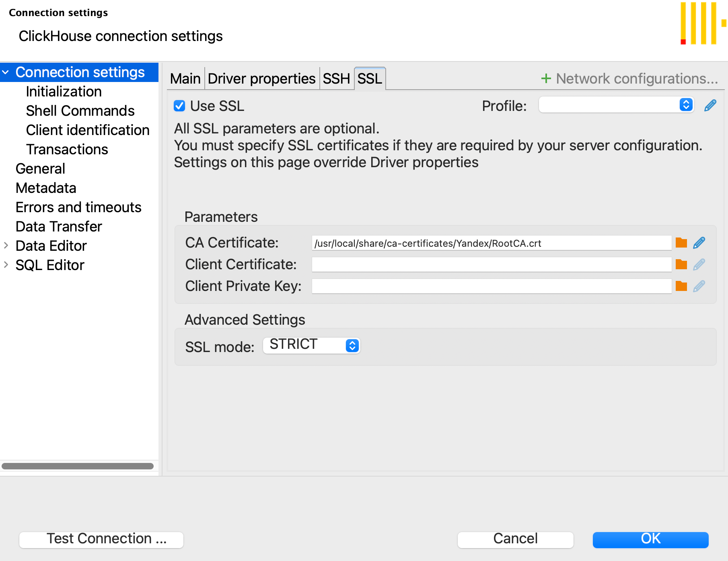This screenshot has width=728, height=561.
Task: Uncheck the Use SSL checkbox
Action: 179,106
